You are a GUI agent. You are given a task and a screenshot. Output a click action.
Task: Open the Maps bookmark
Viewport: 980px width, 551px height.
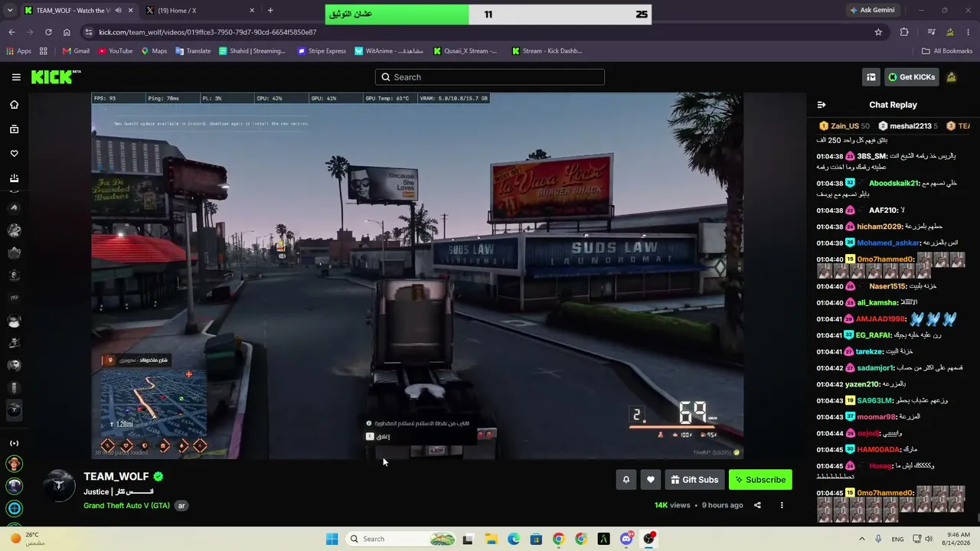coord(154,51)
